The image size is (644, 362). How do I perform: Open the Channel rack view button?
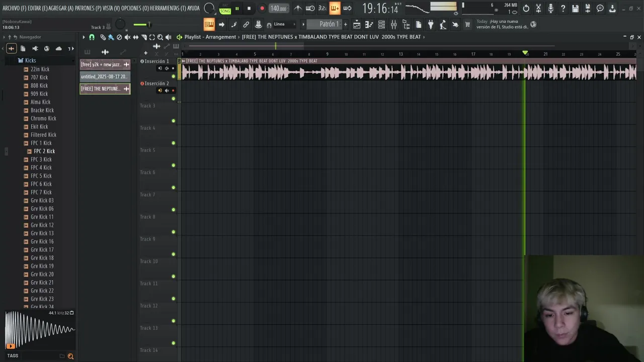[x=381, y=24]
